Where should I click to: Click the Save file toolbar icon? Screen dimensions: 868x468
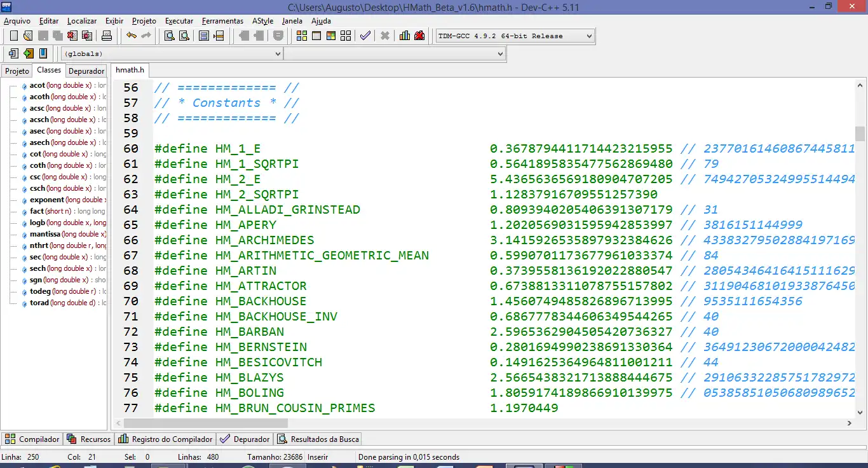pyautogui.click(x=43, y=36)
